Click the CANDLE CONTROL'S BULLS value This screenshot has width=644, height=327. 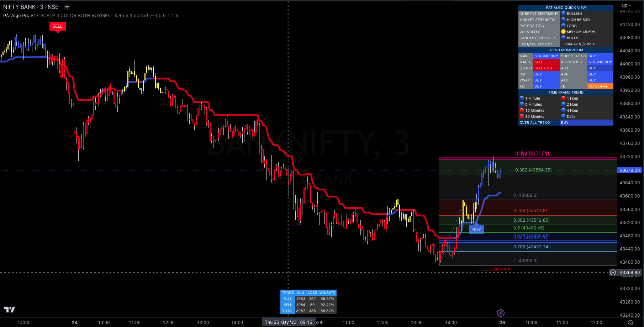pyautogui.click(x=572, y=38)
